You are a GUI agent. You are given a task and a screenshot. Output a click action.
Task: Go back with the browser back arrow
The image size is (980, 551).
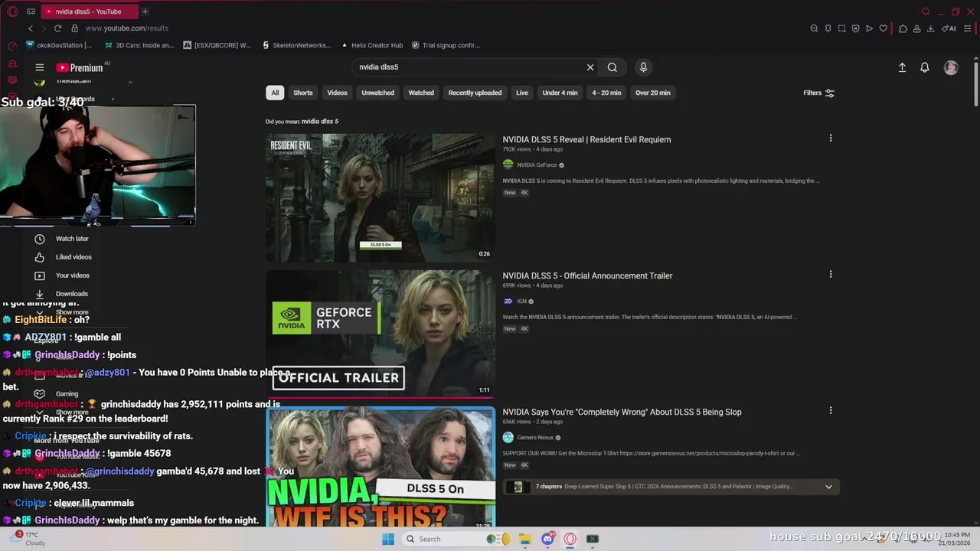click(31, 28)
